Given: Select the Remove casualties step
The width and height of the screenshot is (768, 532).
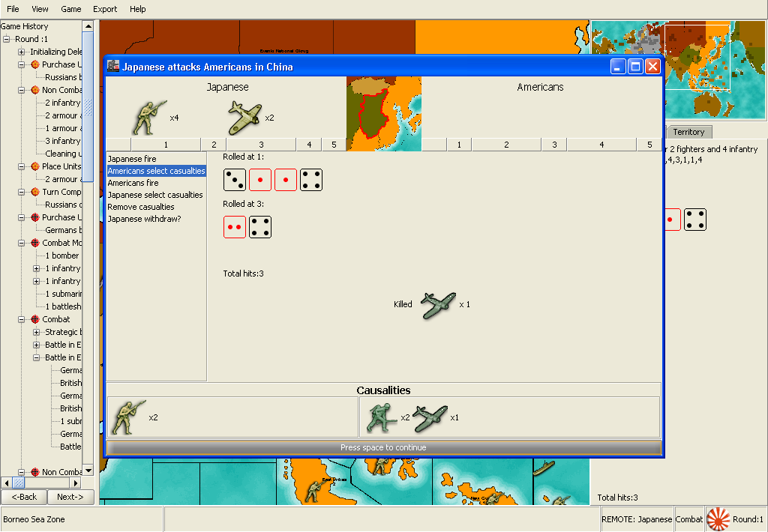Looking at the screenshot, I should pyautogui.click(x=140, y=207).
